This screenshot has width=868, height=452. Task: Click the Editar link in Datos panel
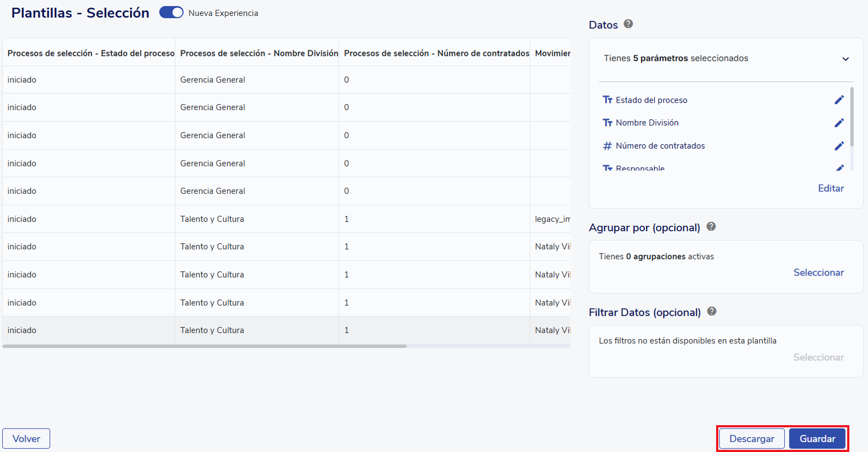[x=831, y=188]
